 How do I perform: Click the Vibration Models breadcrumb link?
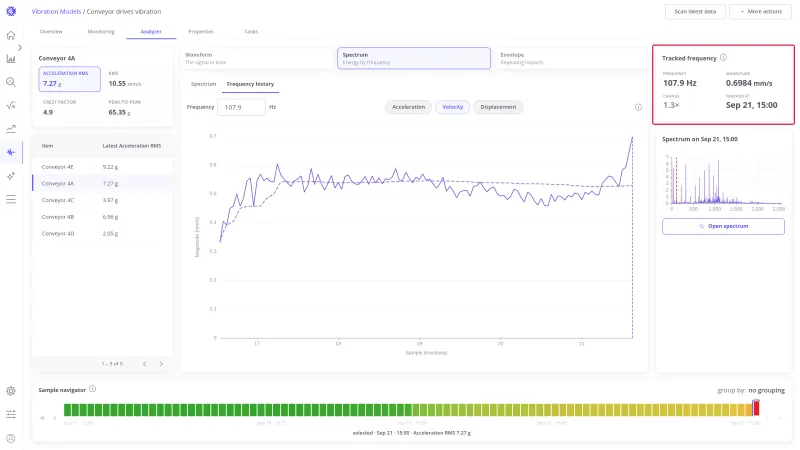tap(56, 11)
